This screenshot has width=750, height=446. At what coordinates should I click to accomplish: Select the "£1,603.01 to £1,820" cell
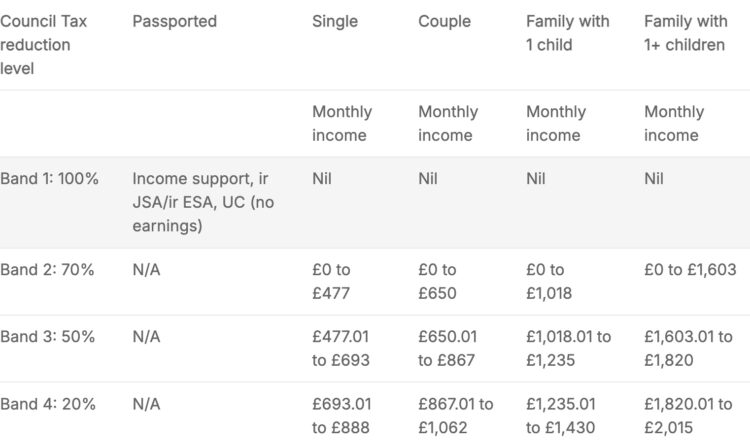tap(688, 348)
